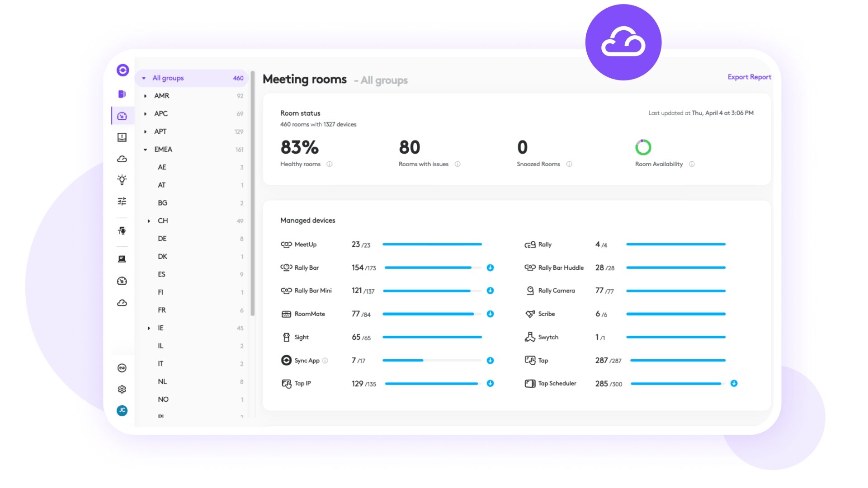Click the Sync cloud icon in left sidebar
The image size is (868, 488).
pyautogui.click(x=122, y=159)
